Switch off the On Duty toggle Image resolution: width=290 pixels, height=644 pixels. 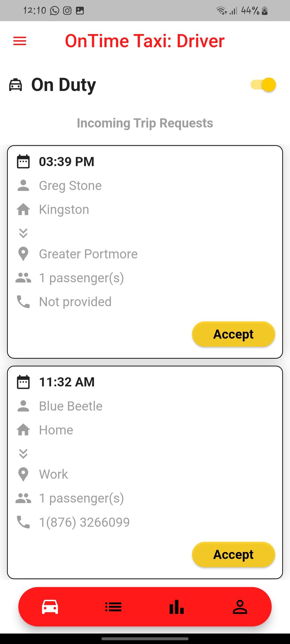pos(263,85)
